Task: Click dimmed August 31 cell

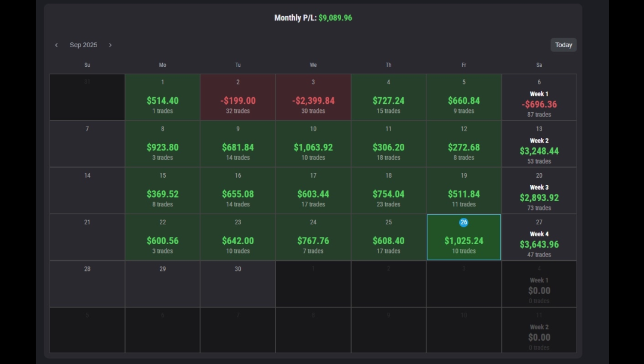Action: pos(87,97)
